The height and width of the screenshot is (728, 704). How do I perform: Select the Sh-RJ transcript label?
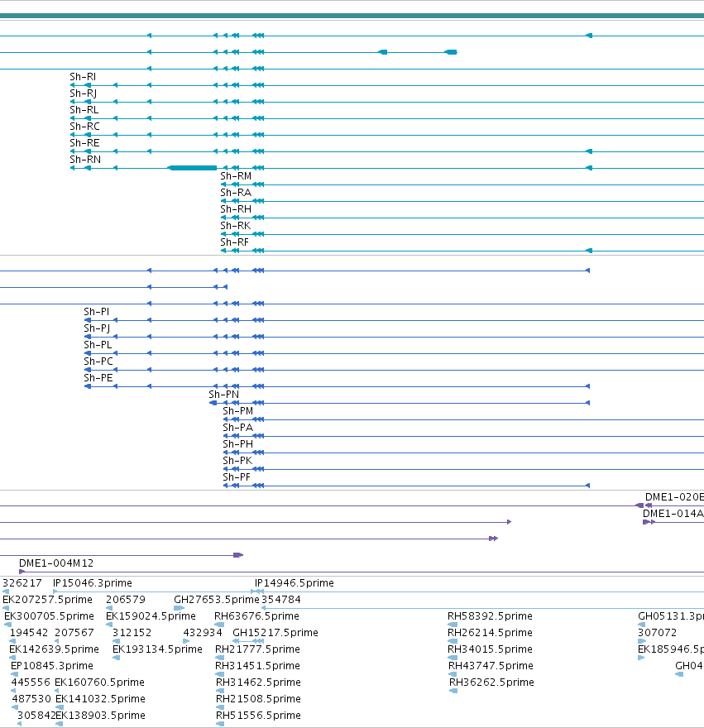tap(83, 93)
